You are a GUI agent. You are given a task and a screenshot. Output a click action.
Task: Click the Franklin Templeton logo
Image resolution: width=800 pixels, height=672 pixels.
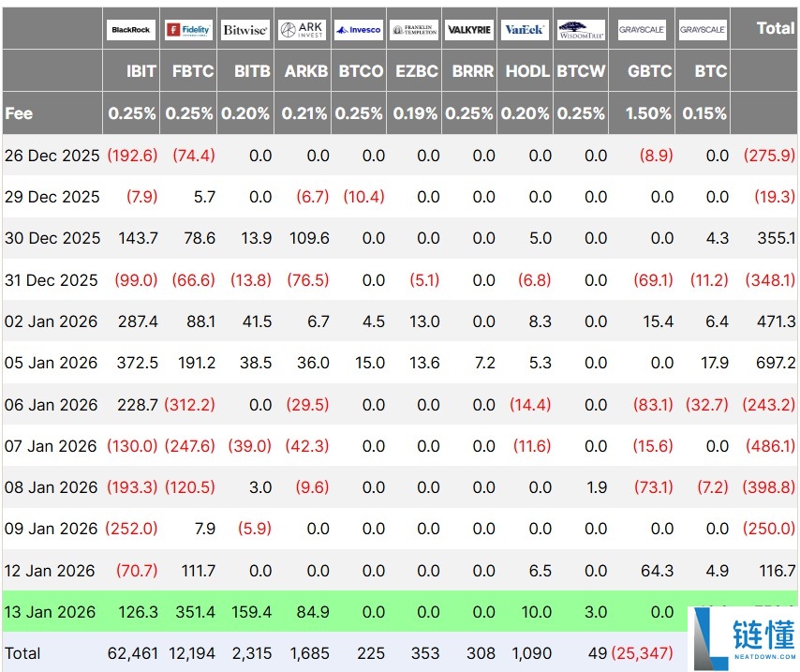point(414,30)
